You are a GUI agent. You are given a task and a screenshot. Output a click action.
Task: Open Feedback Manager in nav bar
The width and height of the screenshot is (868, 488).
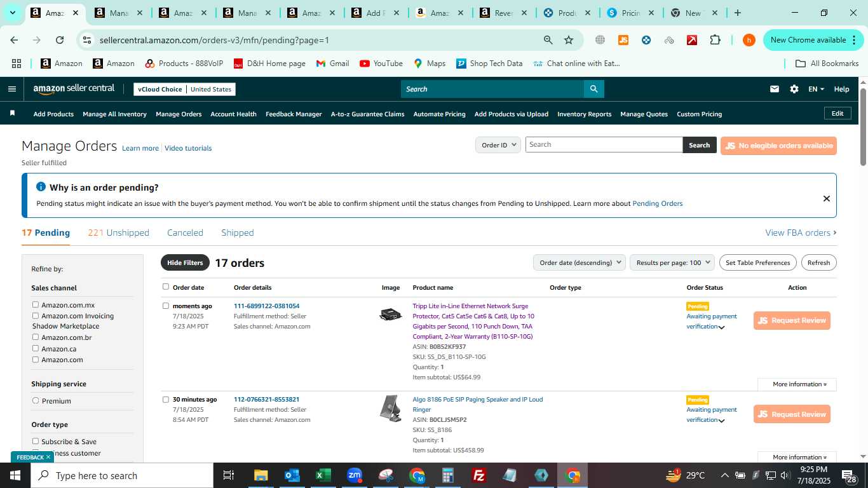point(294,114)
